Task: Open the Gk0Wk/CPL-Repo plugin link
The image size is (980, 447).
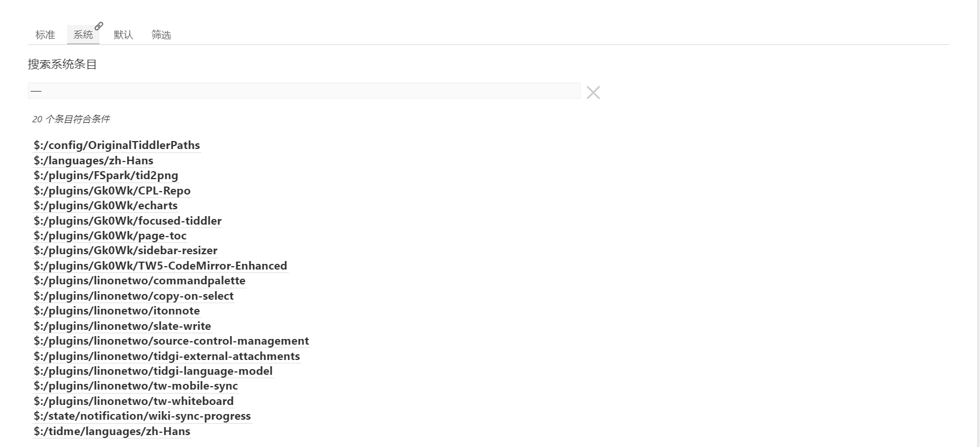Action: coord(112,191)
